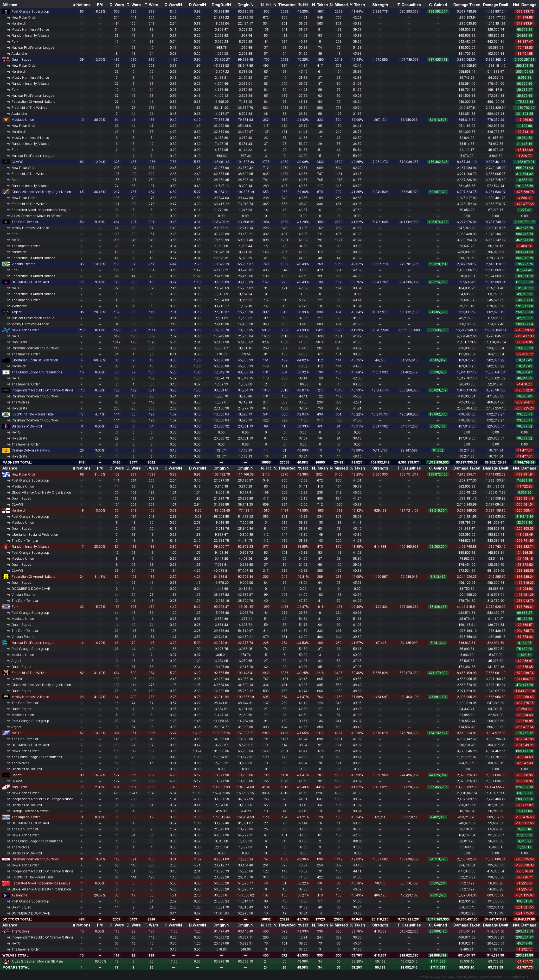Open the Independent Republic Of Orange Nations link
Screen dimensions: 539x980
tap(42, 390)
